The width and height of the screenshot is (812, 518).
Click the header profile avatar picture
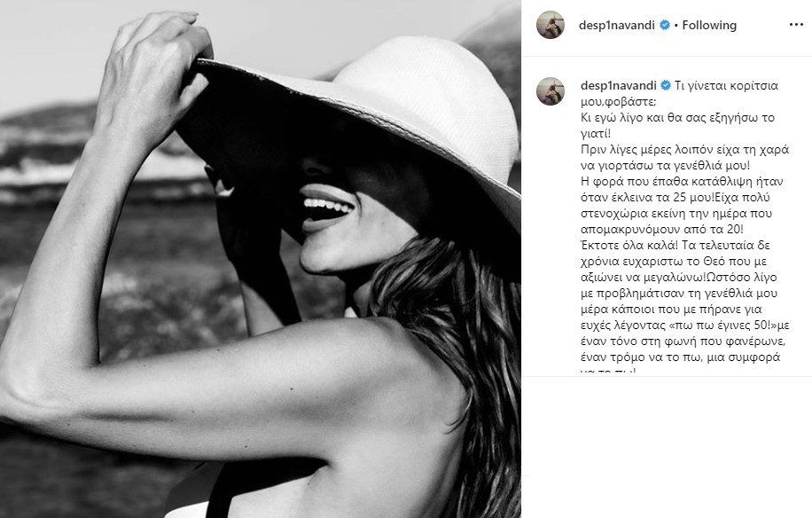tap(550, 25)
